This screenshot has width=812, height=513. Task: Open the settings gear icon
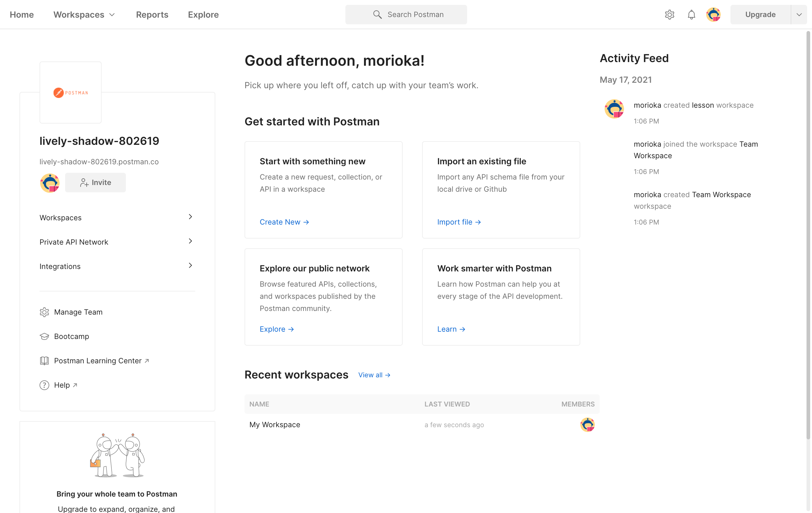tap(669, 15)
